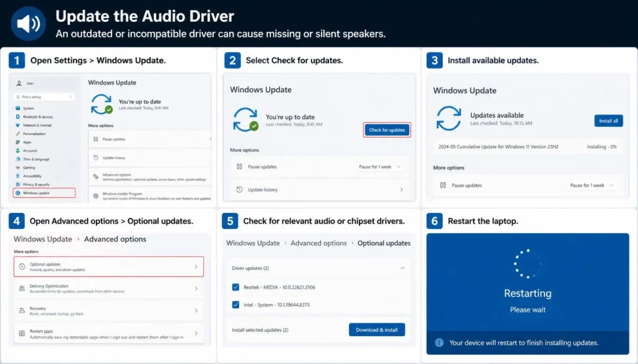Click the Accessibility icon in Settings sidebar
The width and height of the screenshot is (638, 364).
[17, 176]
